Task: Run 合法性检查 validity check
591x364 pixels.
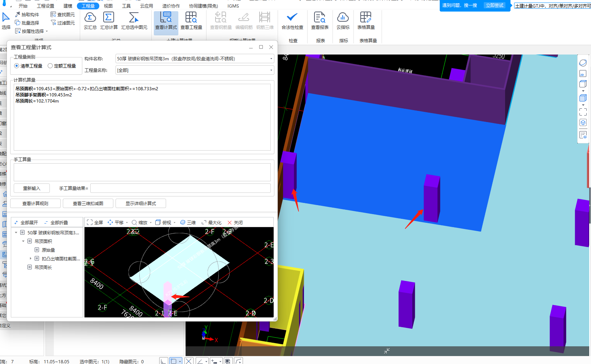Action: (x=292, y=21)
